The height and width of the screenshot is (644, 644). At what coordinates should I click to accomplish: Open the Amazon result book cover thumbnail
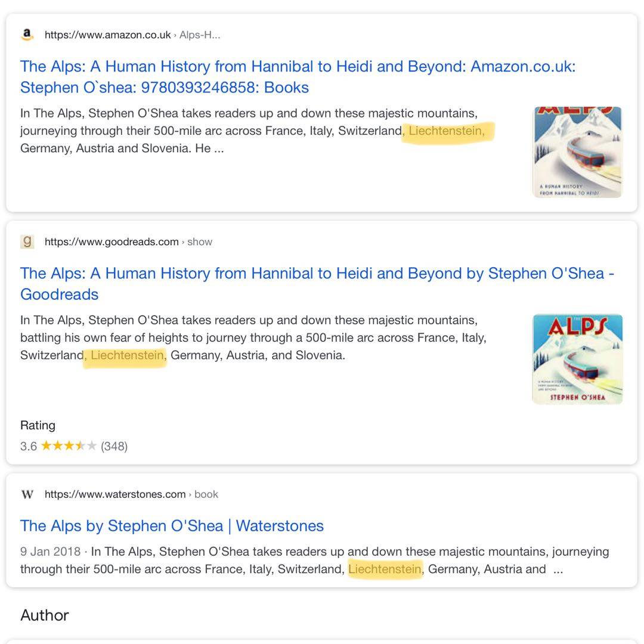click(x=577, y=151)
